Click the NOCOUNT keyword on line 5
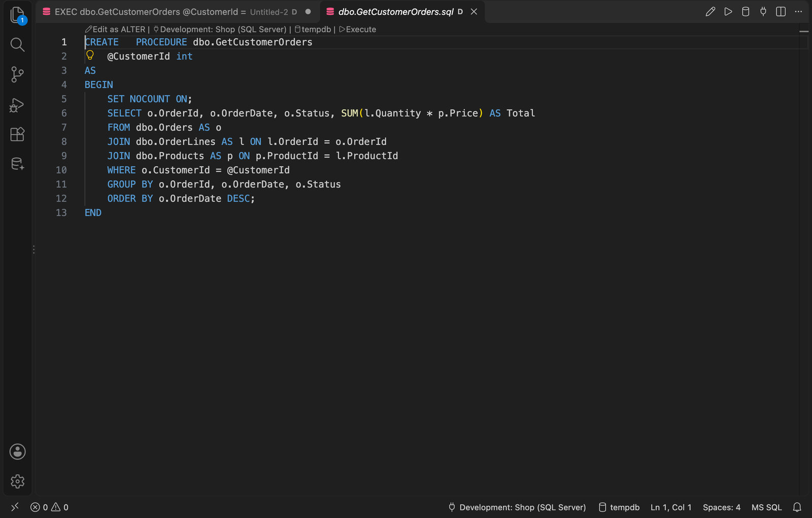 coord(150,99)
